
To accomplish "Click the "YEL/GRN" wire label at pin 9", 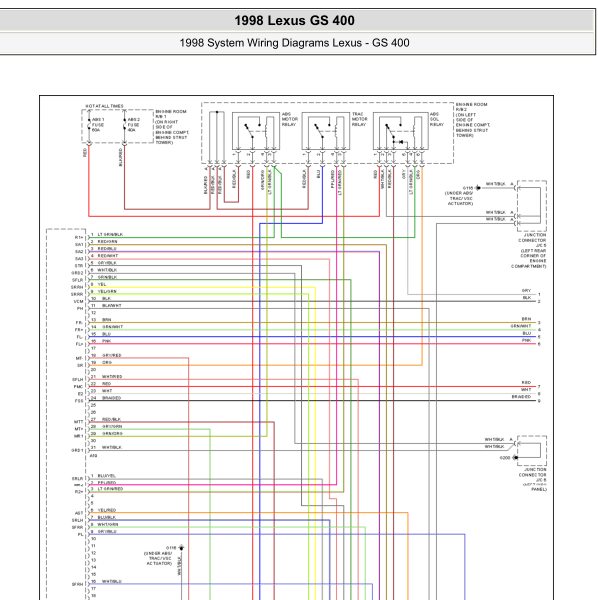I will pyautogui.click(x=107, y=291).
